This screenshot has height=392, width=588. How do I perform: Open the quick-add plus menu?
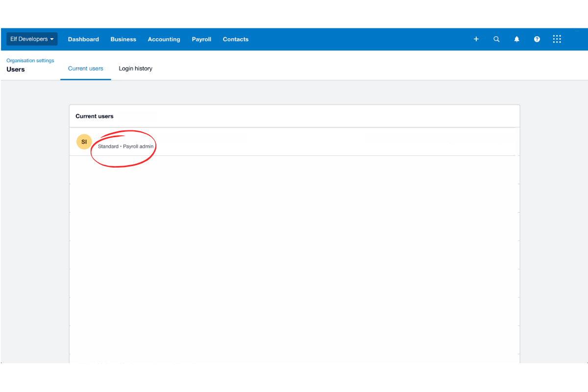476,39
